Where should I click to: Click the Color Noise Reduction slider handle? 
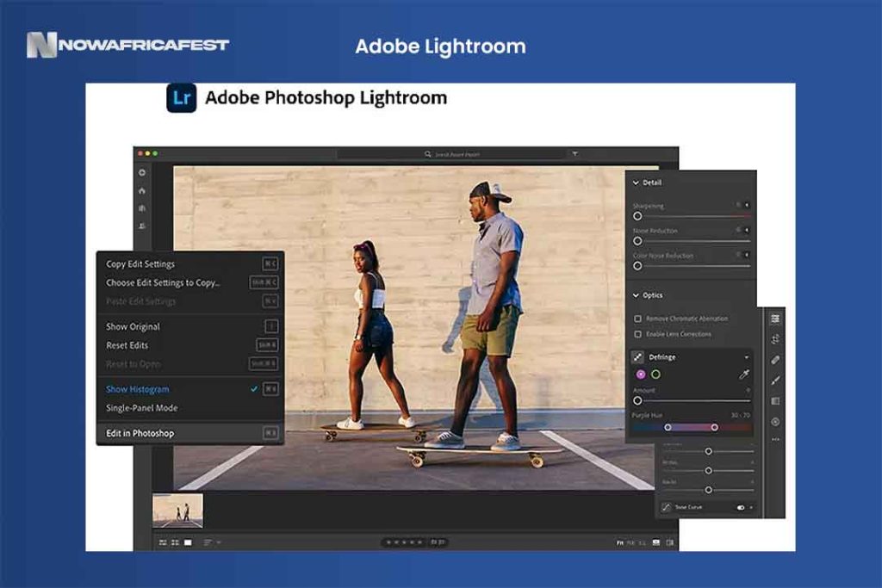[637, 265]
